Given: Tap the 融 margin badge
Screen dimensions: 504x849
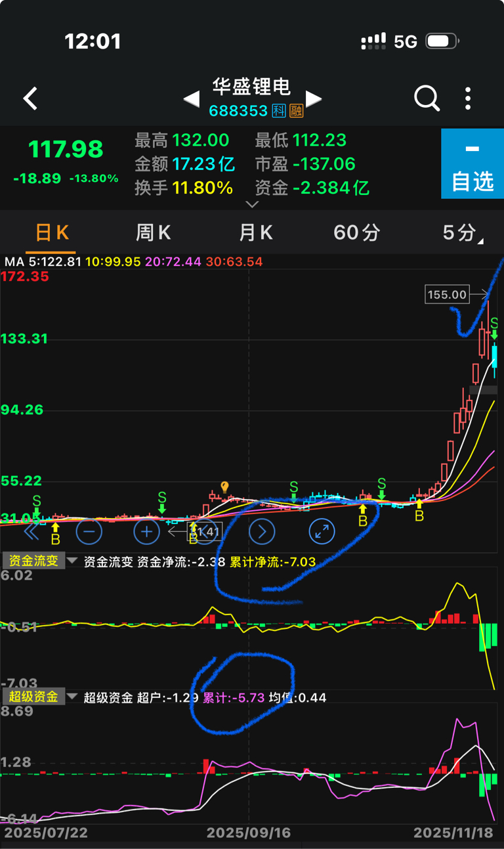Looking at the screenshot, I should pos(297,111).
